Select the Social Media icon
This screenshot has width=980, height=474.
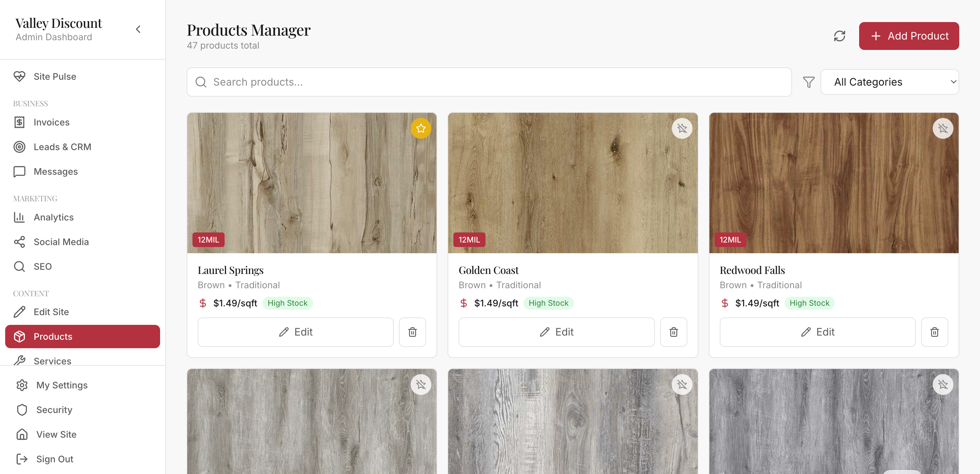coord(20,242)
